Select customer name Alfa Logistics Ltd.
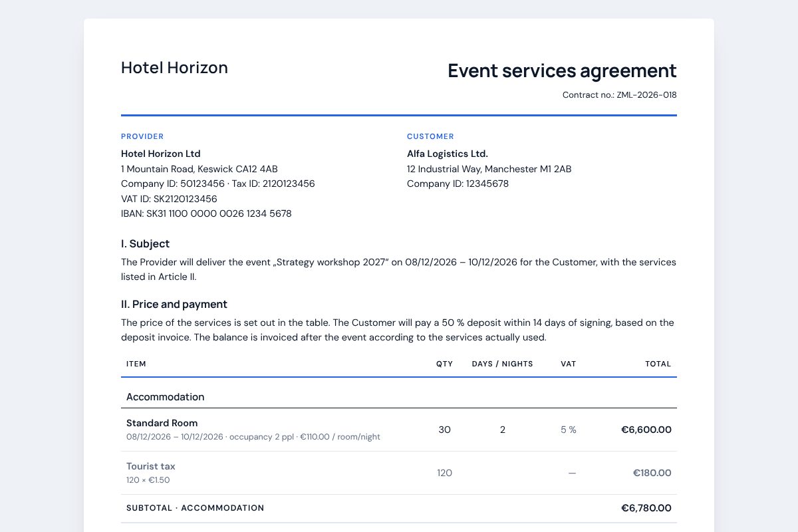This screenshot has width=798, height=532. [448, 154]
